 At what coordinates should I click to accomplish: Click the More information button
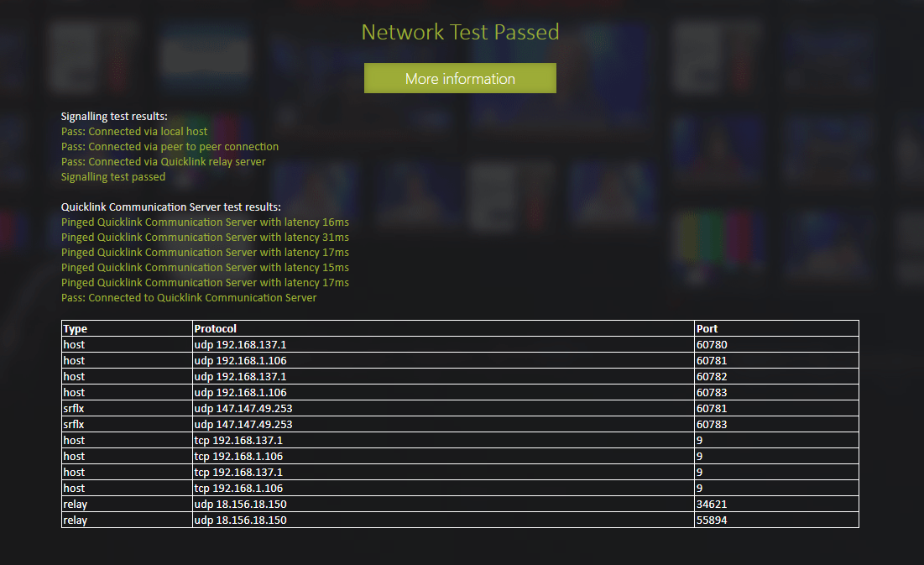click(x=460, y=78)
